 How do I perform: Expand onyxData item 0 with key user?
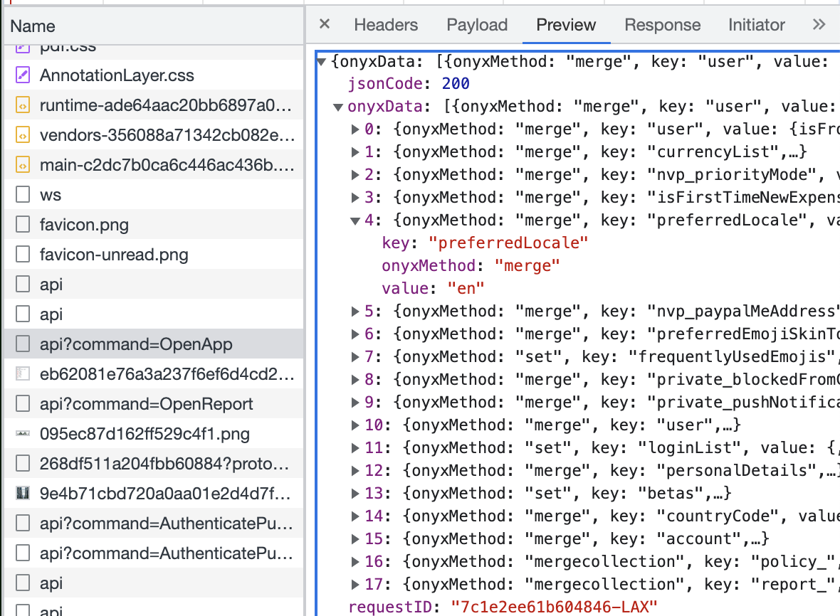point(355,129)
